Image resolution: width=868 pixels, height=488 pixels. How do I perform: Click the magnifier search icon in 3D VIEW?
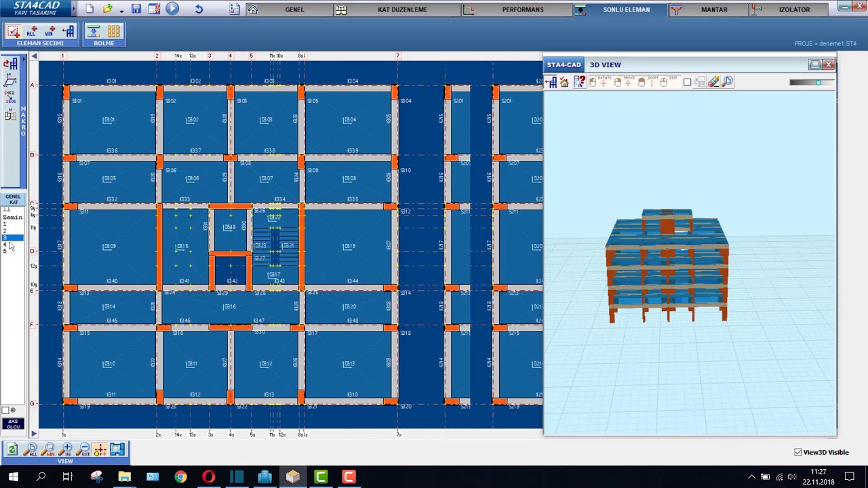[728, 82]
